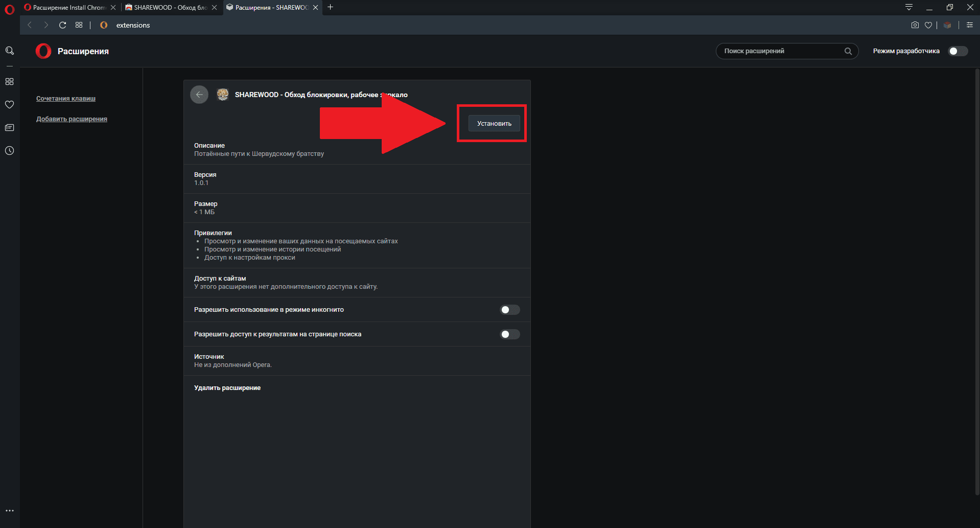This screenshot has width=980, height=528.
Task: Toggle access to search page results
Action: [509, 334]
